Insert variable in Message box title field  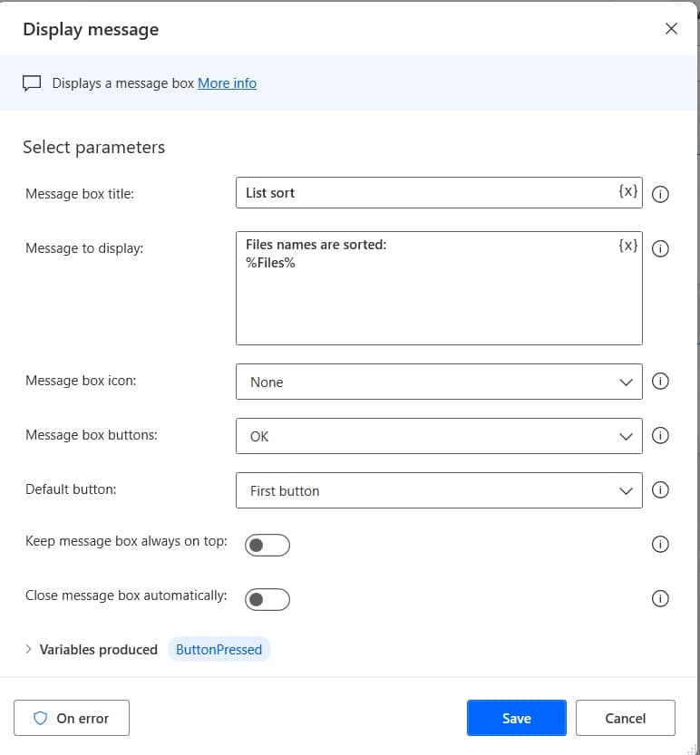coord(627,191)
